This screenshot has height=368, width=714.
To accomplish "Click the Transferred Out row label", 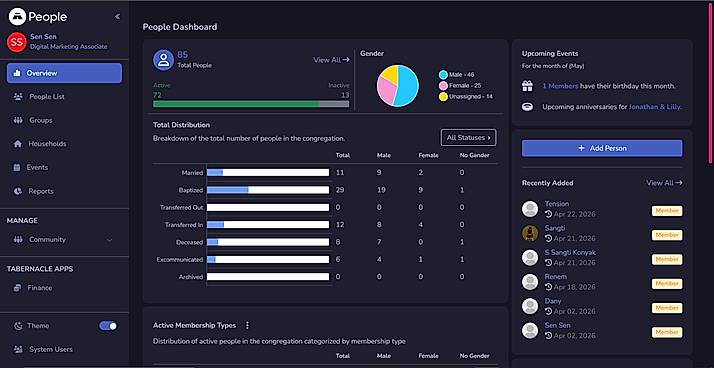I will coord(181,207).
